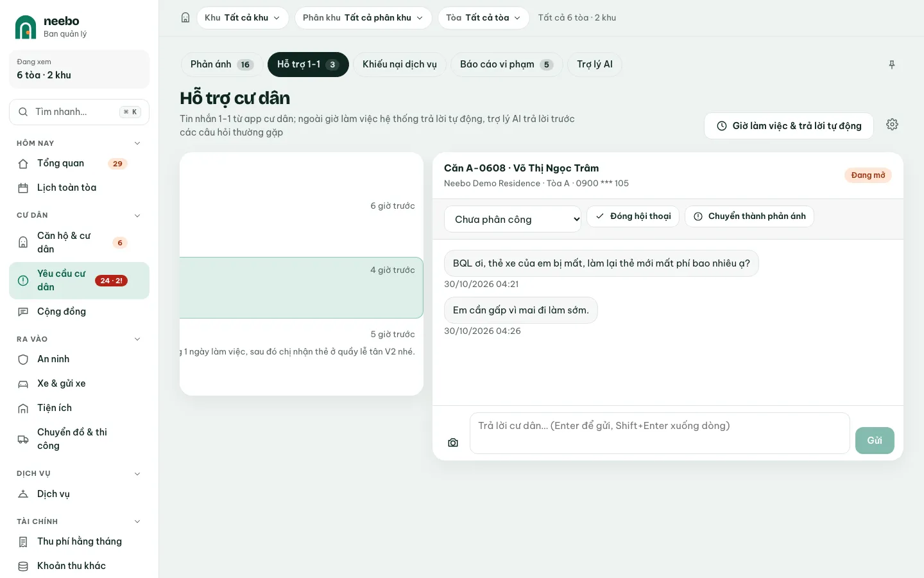924x578 pixels.
Task: Click Đóng hội thoại button
Action: (633, 216)
